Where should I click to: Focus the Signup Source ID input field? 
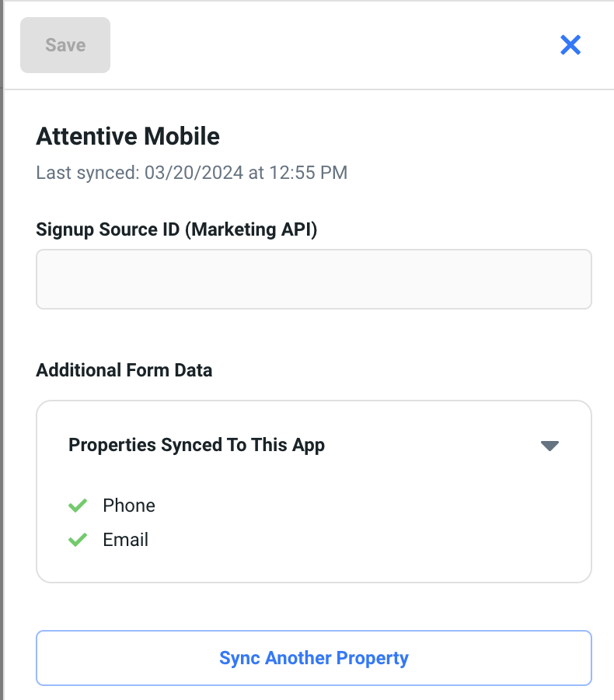pos(314,279)
